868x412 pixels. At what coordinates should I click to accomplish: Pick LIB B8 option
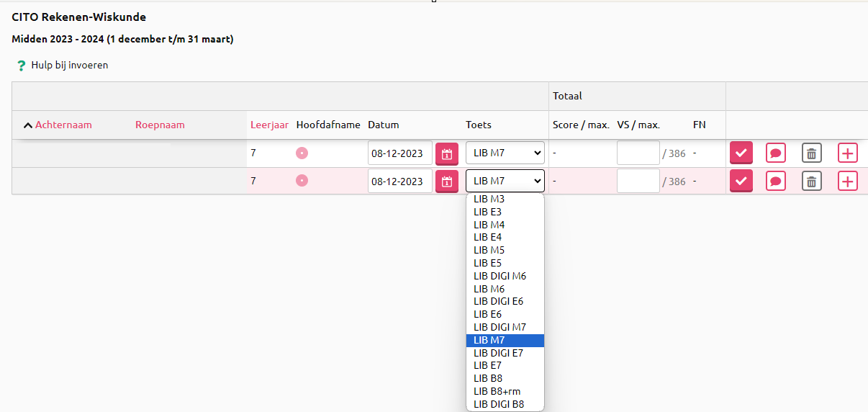click(x=505, y=378)
